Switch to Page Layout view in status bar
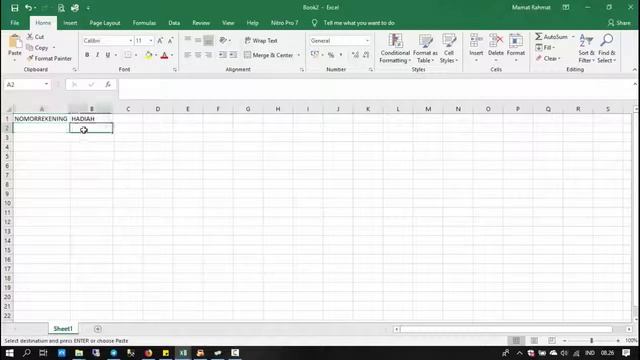 click(534, 340)
